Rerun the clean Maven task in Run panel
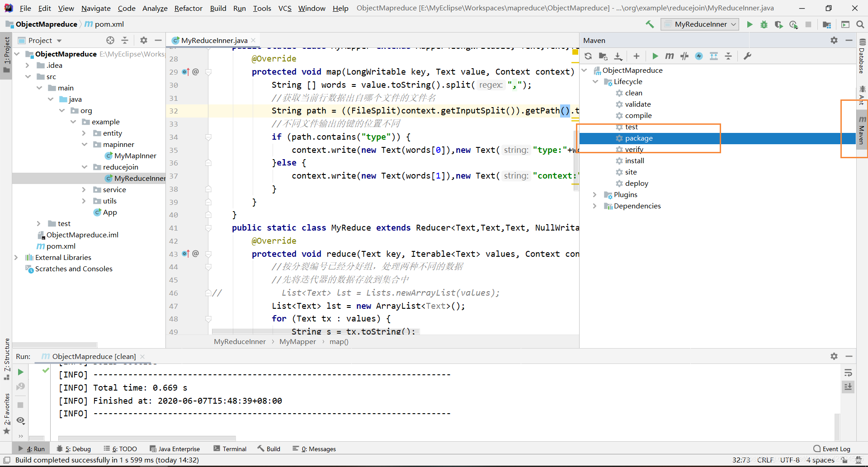Viewport: 868px width, 467px height. point(20,372)
